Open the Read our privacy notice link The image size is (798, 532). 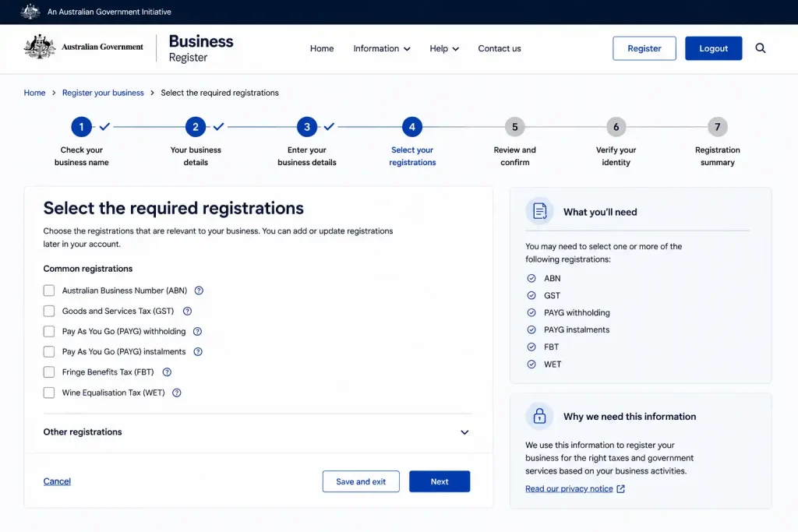[x=569, y=488]
